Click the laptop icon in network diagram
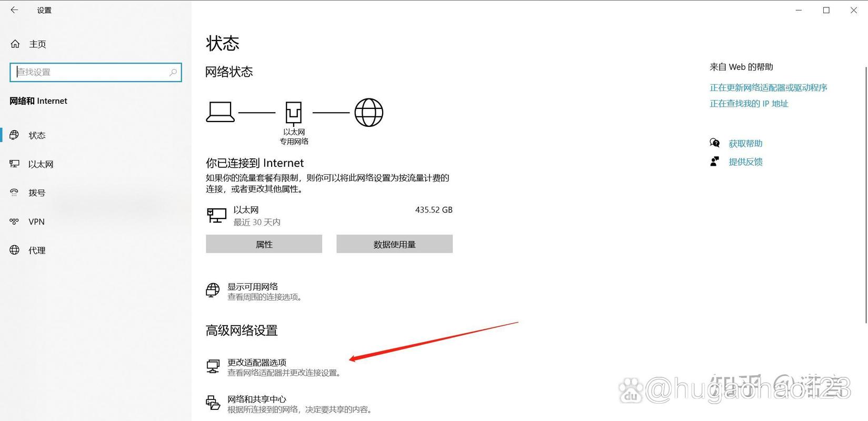868x421 pixels. click(220, 112)
